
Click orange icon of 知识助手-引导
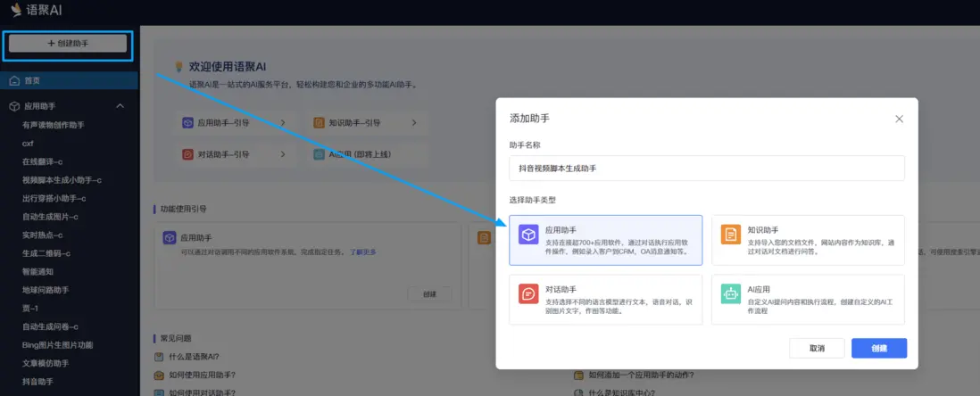point(319,123)
